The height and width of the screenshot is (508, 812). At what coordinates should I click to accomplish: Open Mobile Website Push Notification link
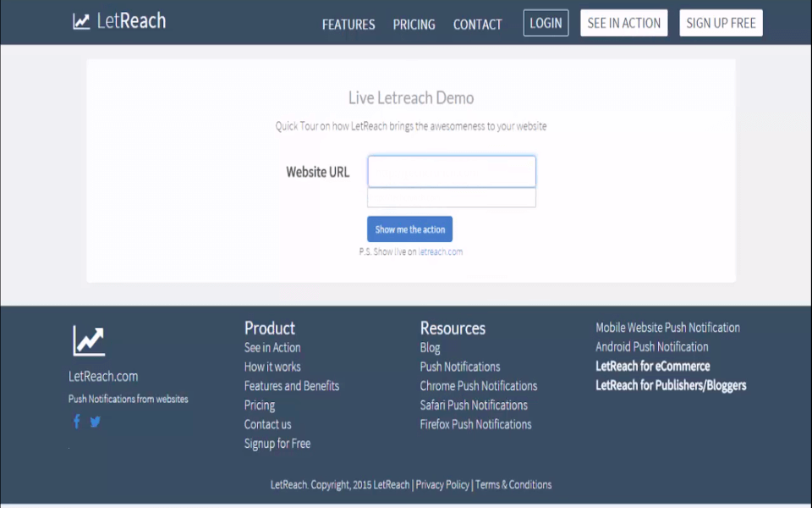[x=667, y=328]
